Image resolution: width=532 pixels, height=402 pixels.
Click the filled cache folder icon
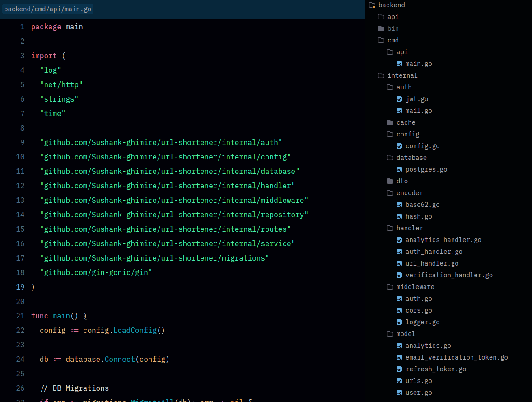coord(390,122)
